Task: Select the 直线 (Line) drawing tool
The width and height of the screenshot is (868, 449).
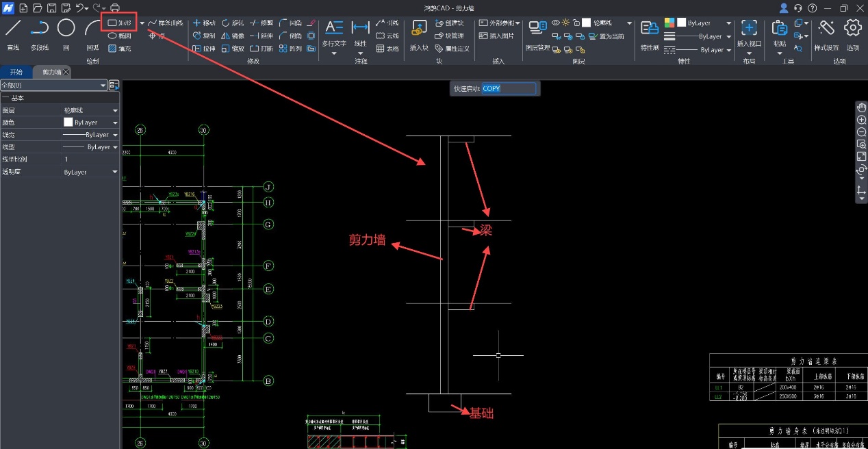Action: pos(13,33)
